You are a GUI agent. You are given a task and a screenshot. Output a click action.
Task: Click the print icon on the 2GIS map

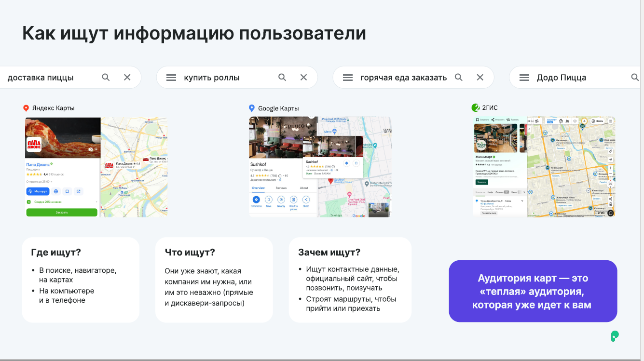[x=611, y=204]
